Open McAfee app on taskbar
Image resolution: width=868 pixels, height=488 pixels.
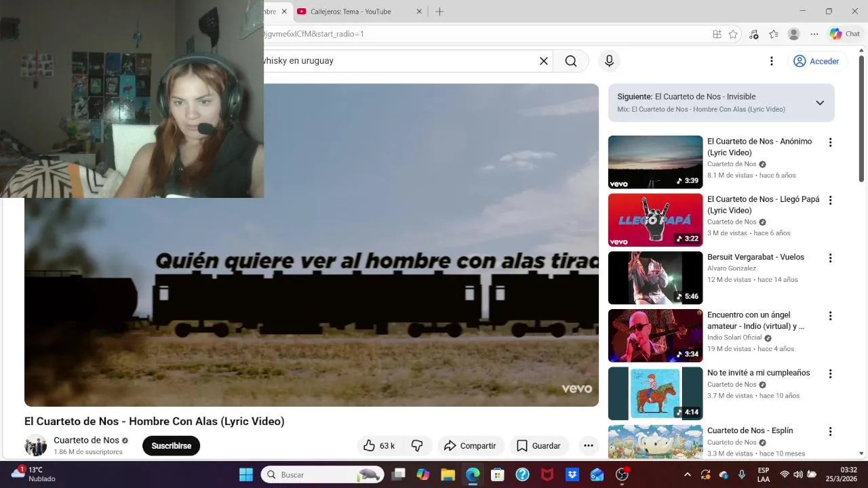click(547, 474)
